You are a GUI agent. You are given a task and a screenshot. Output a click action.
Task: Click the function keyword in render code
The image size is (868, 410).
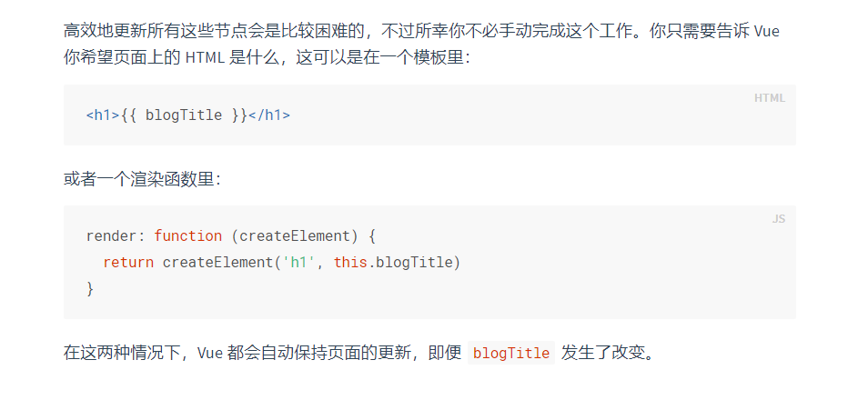[187, 236]
